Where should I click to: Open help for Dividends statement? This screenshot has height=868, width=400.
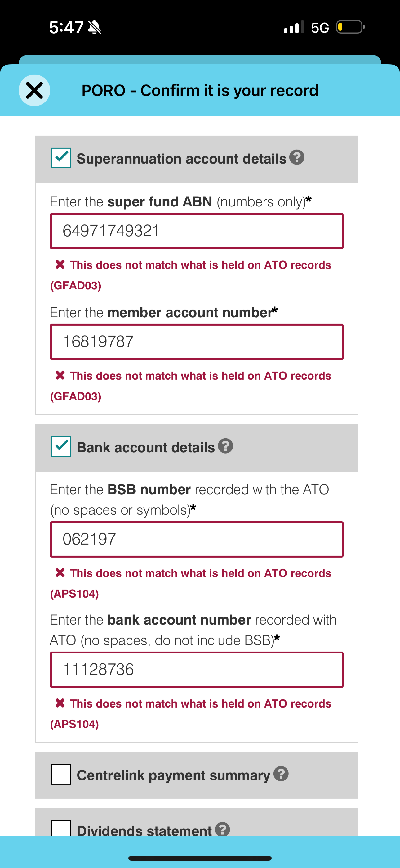[223, 829]
